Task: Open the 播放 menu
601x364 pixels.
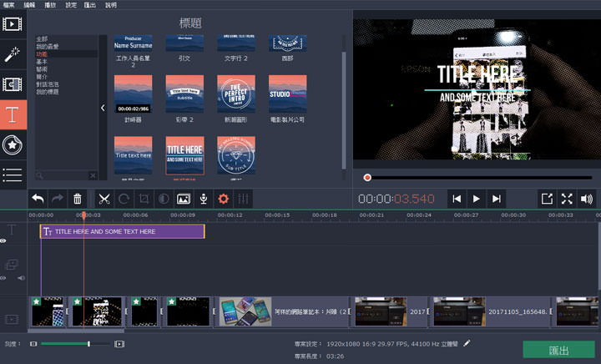Action: pyautogui.click(x=50, y=5)
